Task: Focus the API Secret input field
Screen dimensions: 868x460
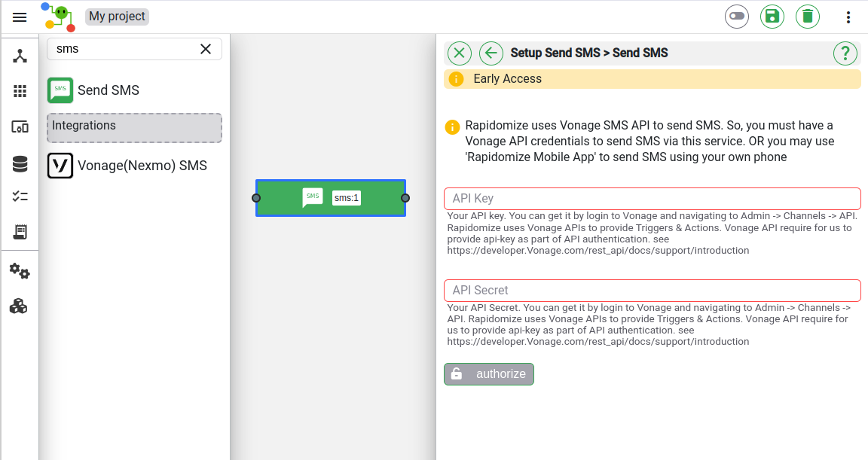Action: 652,291
